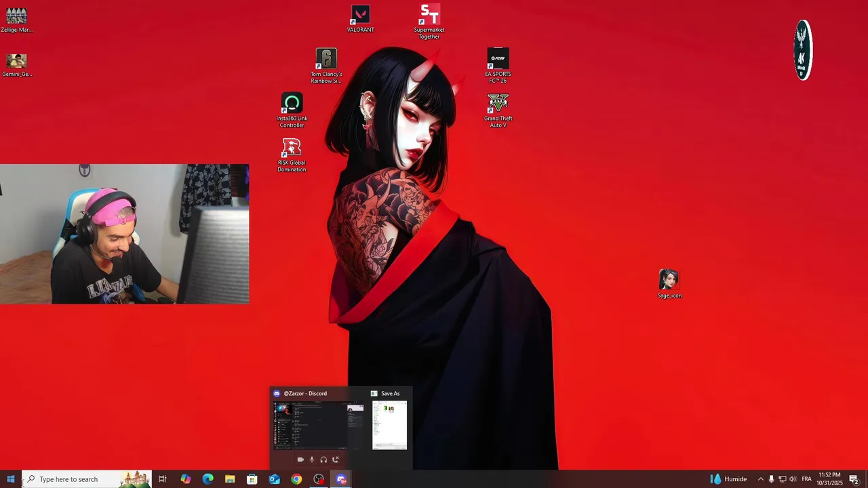Disconnect the call from Discord preview toolbar
868x488 pixels.
coord(335,460)
